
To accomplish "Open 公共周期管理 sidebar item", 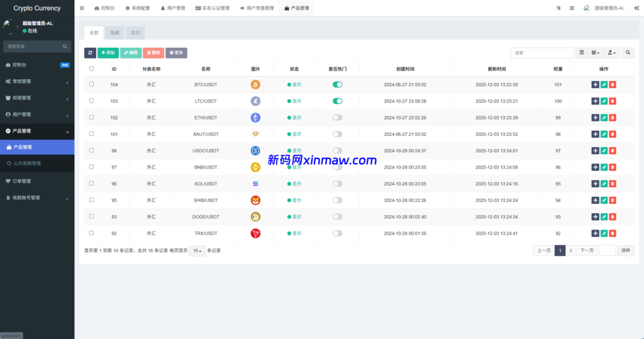I will click(x=37, y=163).
